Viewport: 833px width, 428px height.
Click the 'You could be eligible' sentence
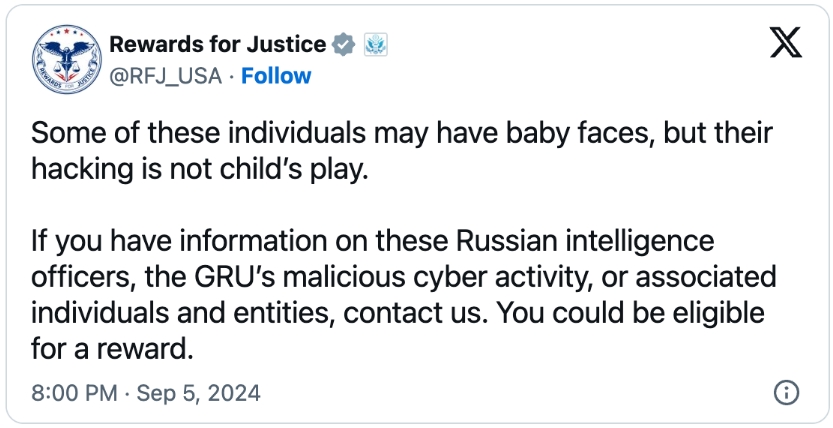(x=630, y=313)
